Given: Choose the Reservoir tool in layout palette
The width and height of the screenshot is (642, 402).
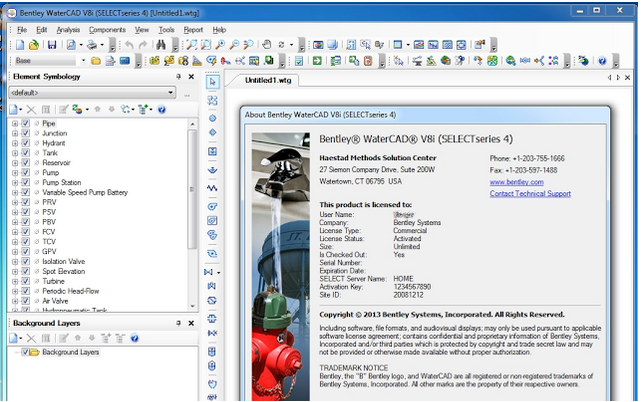Looking at the screenshot, I should [212, 170].
